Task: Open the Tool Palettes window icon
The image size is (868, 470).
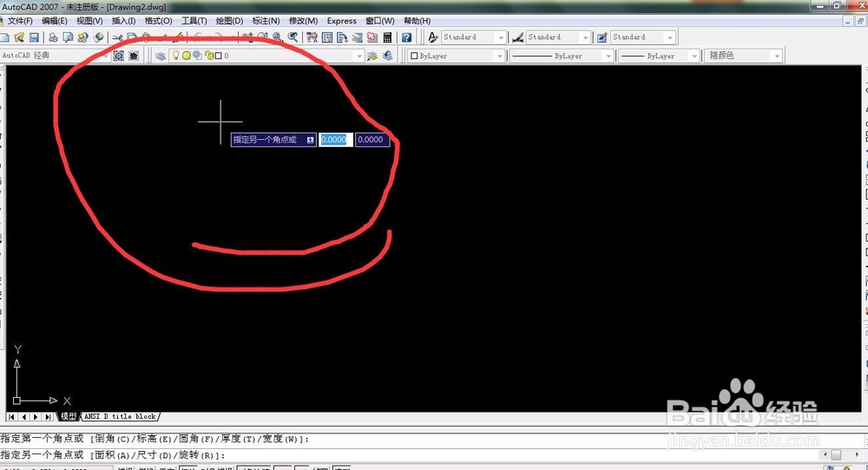Action: point(342,37)
